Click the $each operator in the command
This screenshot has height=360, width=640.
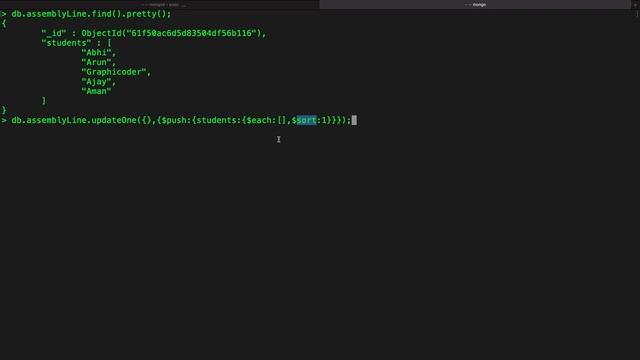coord(259,120)
